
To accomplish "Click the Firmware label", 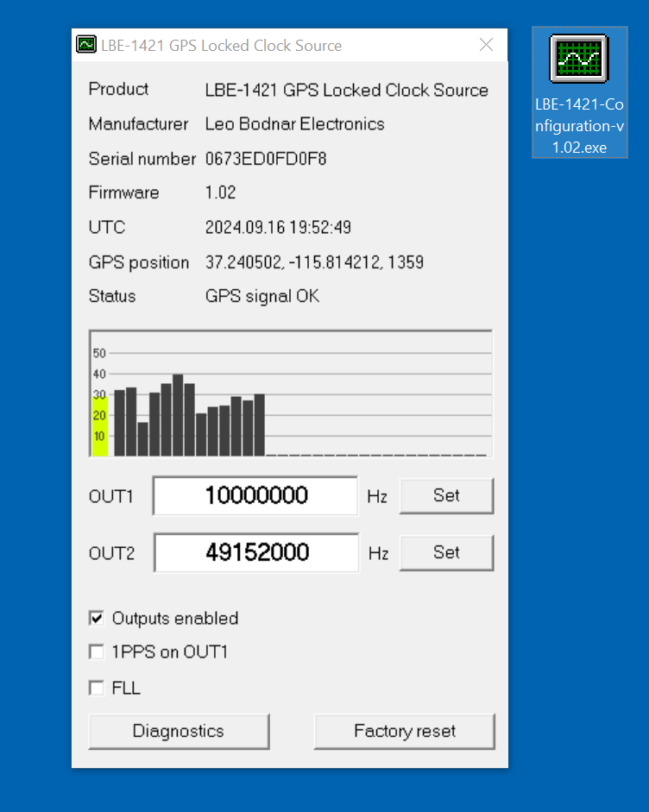I will [123, 192].
